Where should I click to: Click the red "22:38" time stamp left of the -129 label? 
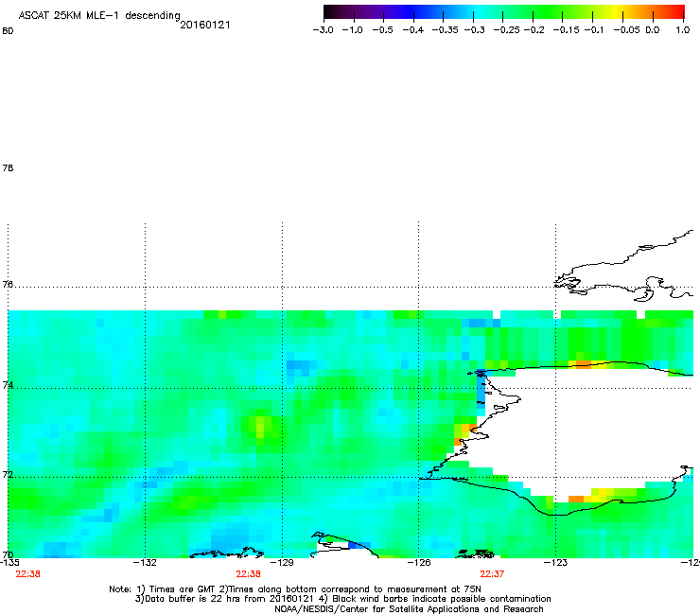(248, 574)
